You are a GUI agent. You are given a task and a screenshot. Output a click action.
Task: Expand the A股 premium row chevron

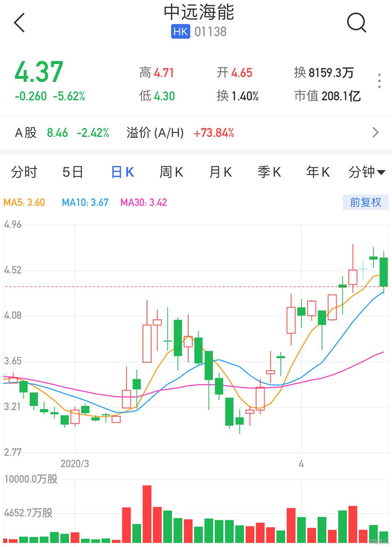coord(375,132)
